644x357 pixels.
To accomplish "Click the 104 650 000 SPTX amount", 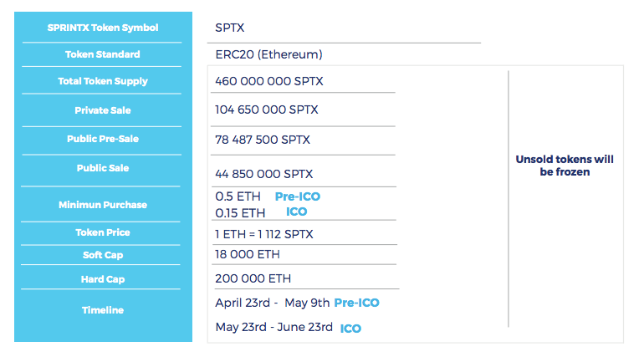I will coord(266,110).
